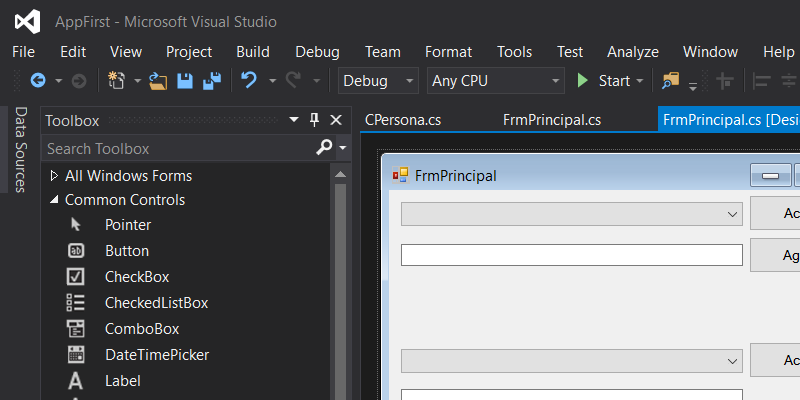The image size is (800, 400).
Task: Click the Open File folder icon
Action: click(x=159, y=81)
